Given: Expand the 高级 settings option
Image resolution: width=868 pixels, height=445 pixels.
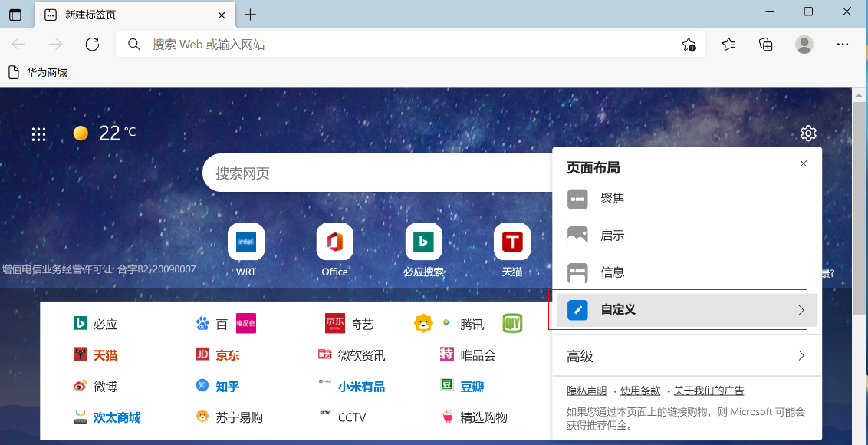Looking at the screenshot, I should (x=686, y=356).
